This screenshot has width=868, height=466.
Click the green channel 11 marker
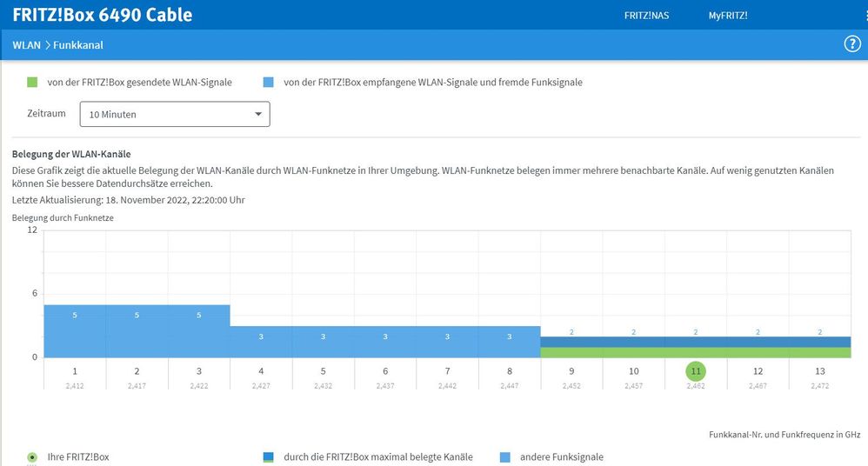[696, 371]
